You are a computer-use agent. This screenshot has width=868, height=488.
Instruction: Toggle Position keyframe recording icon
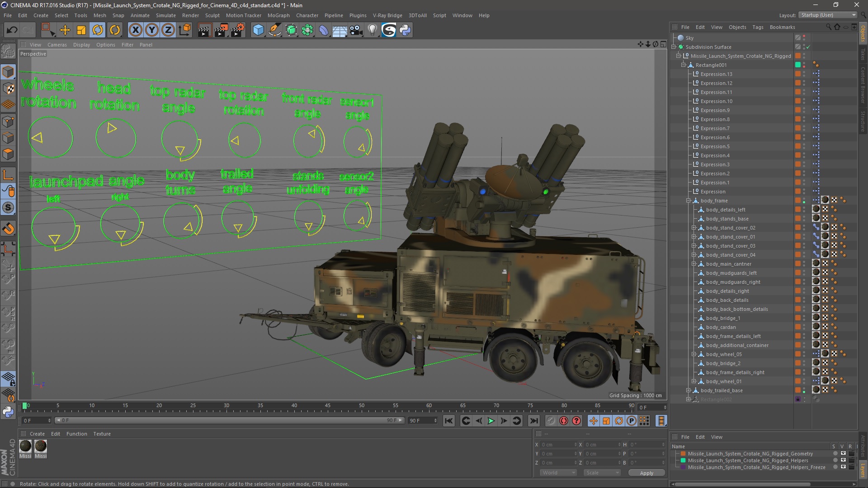594,421
